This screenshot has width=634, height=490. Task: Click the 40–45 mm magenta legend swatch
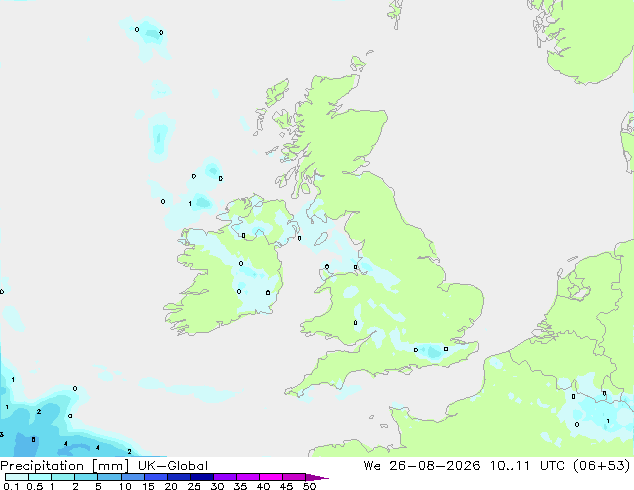pos(271,477)
